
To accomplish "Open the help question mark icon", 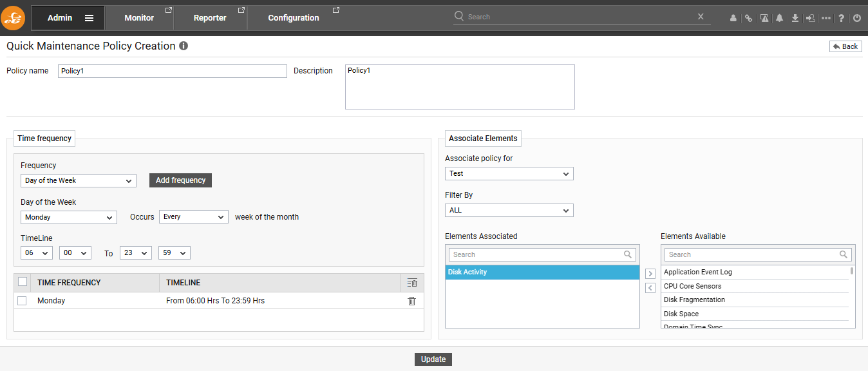I will point(841,18).
